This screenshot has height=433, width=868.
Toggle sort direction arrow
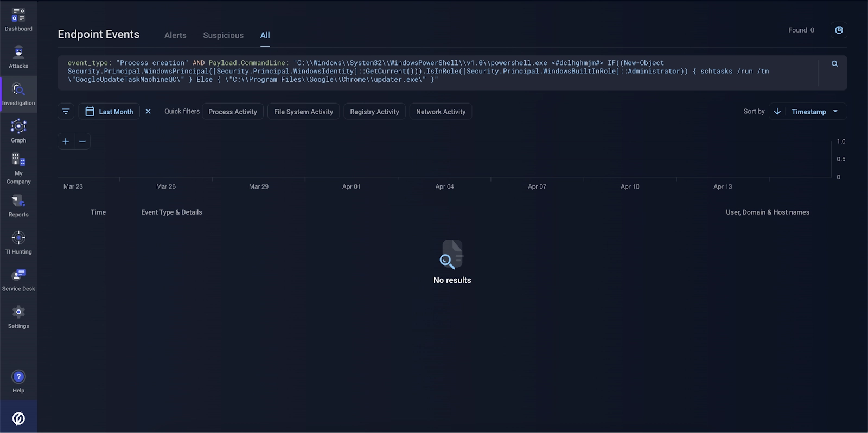pyautogui.click(x=777, y=111)
